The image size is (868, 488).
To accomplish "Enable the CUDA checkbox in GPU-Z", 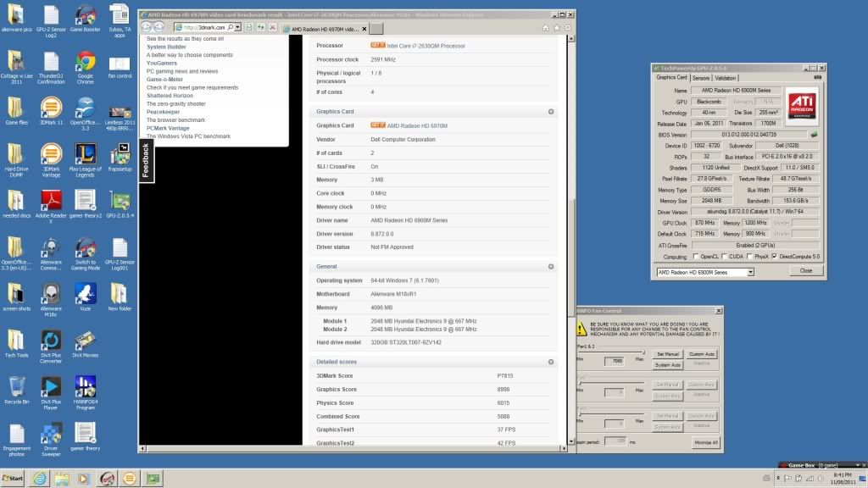I will point(724,256).
